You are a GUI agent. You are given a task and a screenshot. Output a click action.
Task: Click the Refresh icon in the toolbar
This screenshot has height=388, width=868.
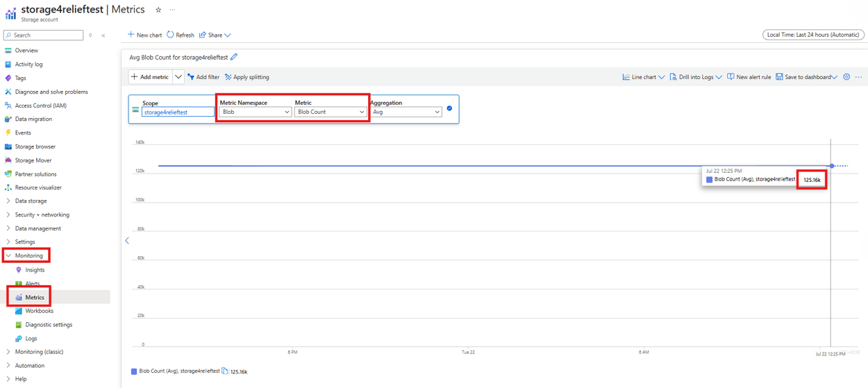170,35
